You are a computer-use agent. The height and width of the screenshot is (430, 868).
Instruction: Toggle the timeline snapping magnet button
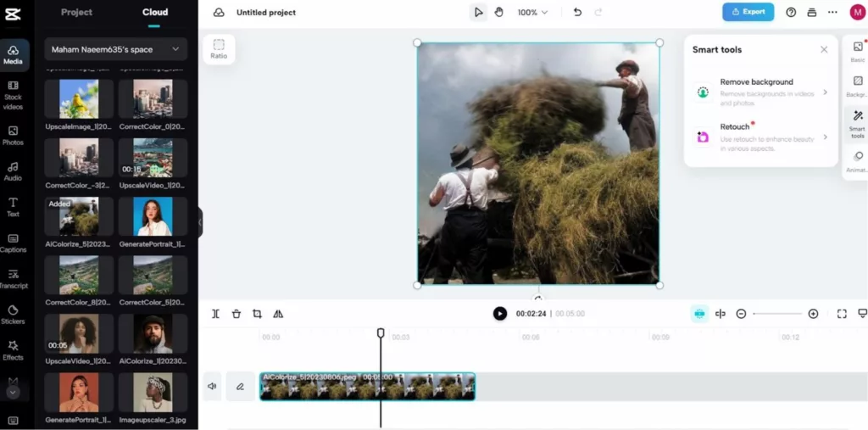click(699, 314)
